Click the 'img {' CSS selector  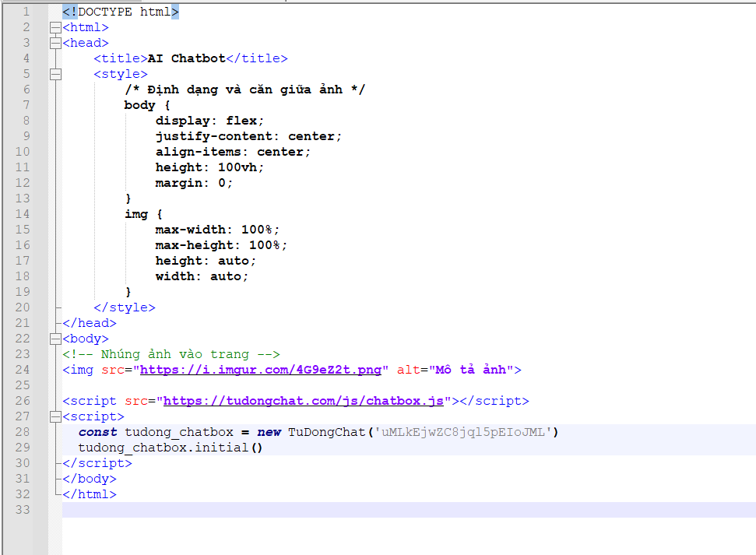pos(143,214)
